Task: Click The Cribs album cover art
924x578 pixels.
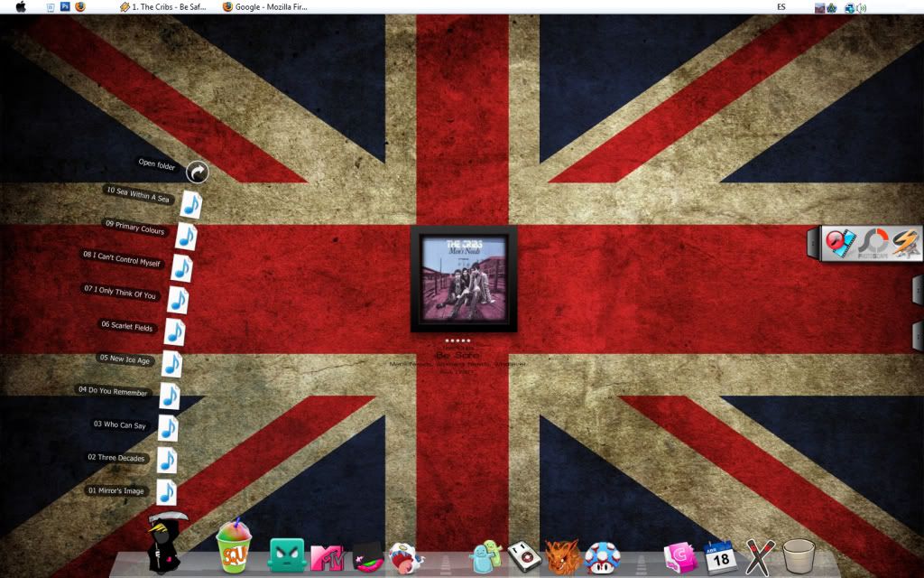Action: point(464,278)
